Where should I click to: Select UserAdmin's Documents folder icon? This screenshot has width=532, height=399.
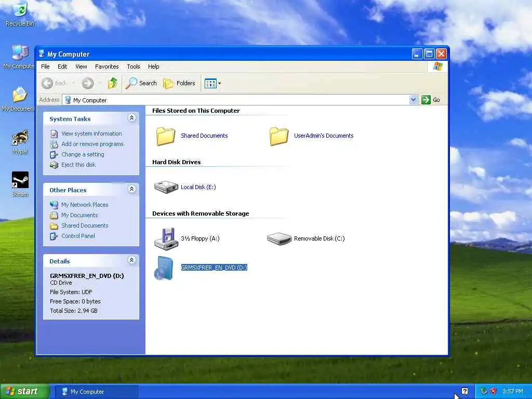coord(278,136)
